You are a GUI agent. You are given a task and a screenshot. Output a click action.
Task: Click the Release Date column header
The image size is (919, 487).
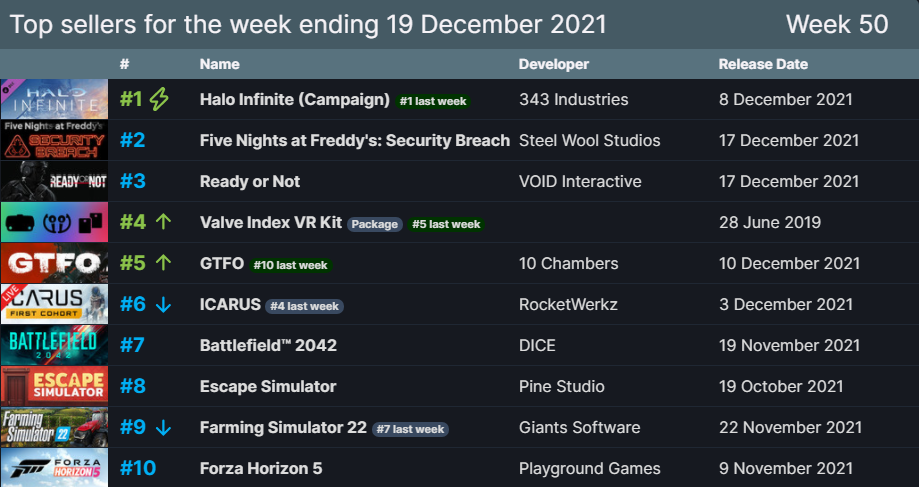[763, 64]
